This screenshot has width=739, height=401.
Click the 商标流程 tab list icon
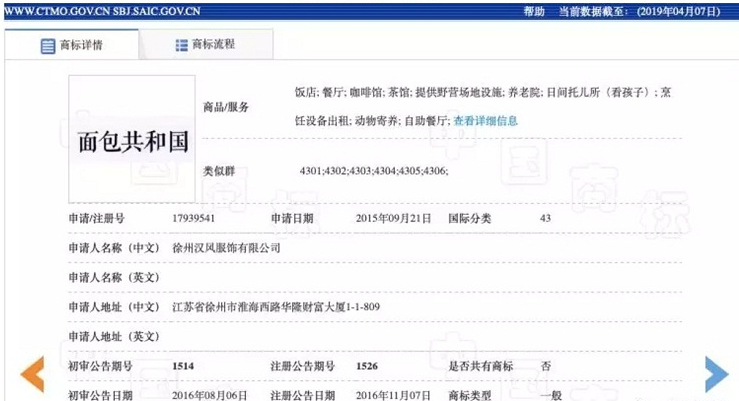coord(181,45)
